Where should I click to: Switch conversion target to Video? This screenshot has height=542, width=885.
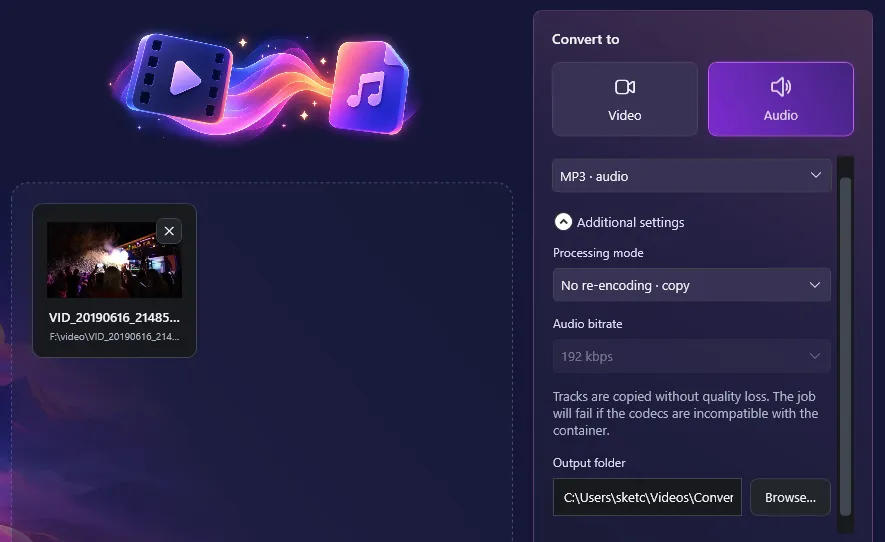(x=625, y=99)
